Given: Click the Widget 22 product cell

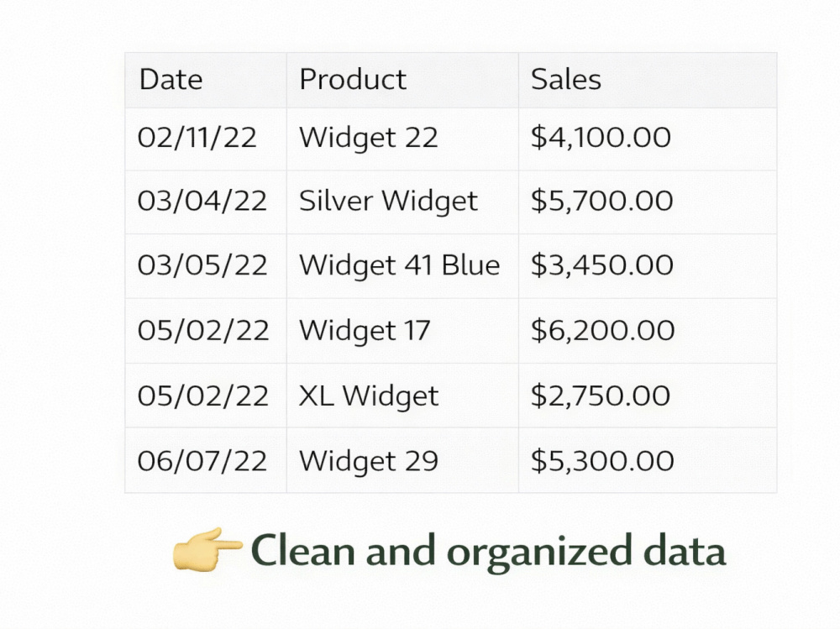Looking at the screenshot, I should coord(402,139).
